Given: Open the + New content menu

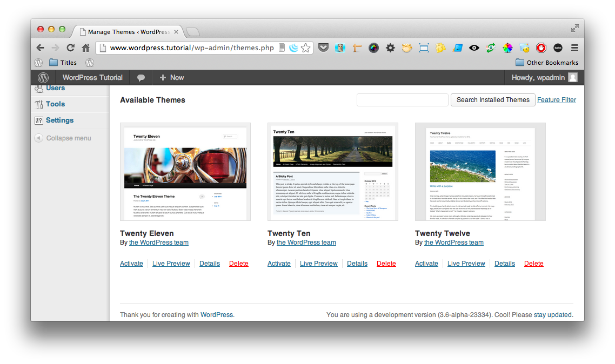Looking at the screenshot, I should (172, 78).
